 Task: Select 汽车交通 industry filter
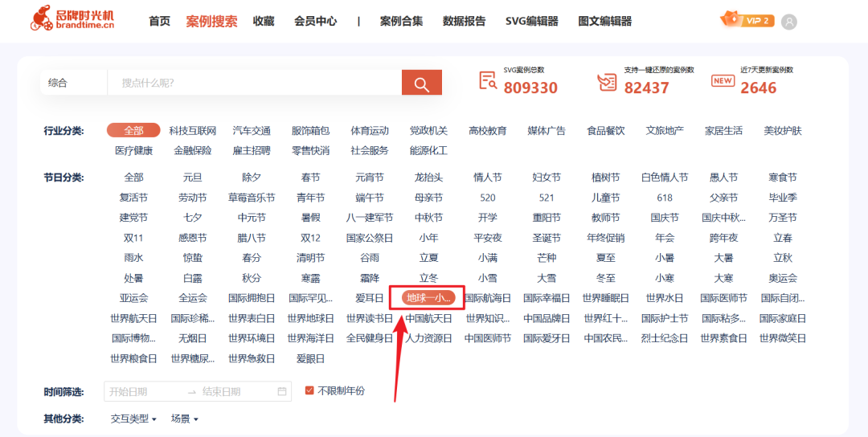tap(252, 131)
